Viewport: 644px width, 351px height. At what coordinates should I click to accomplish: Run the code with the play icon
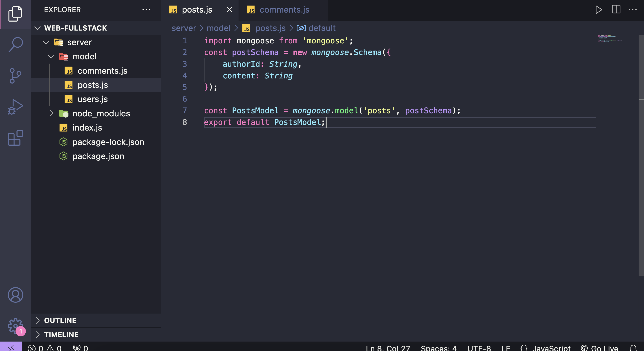click(599, 10)
